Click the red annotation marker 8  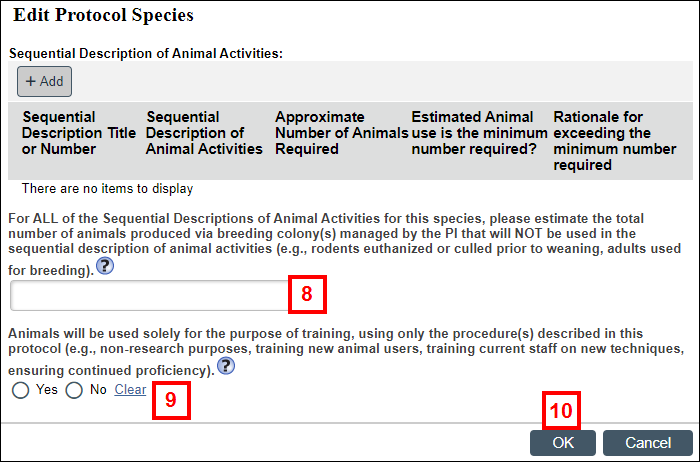point(307,294)
